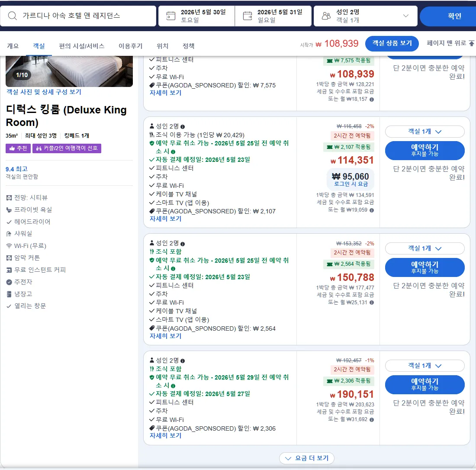The image size is (476, 470).
Task: Click info icon next to 성인 2명 in ₩114,351 offer
Action: point(183,127)
